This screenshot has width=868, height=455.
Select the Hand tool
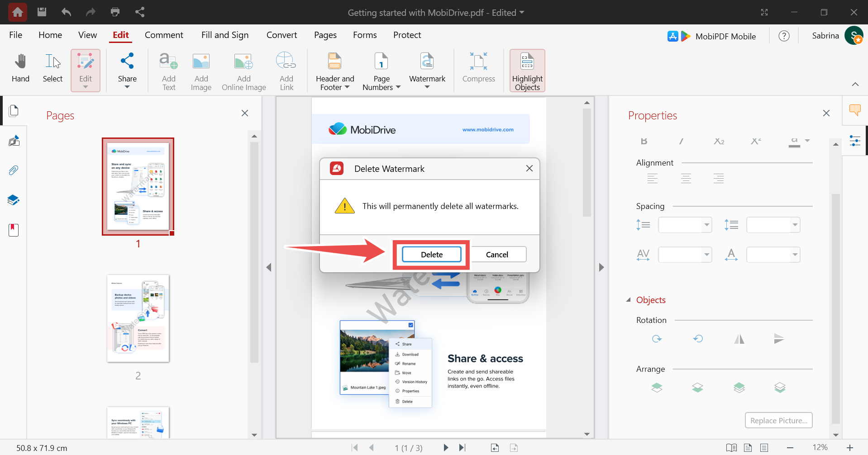point(20,69)
